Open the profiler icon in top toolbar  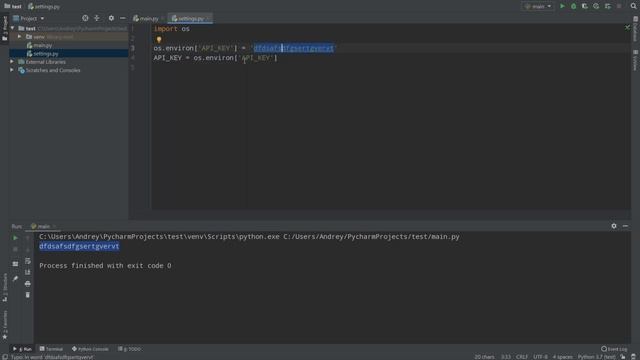coord(596,6)
